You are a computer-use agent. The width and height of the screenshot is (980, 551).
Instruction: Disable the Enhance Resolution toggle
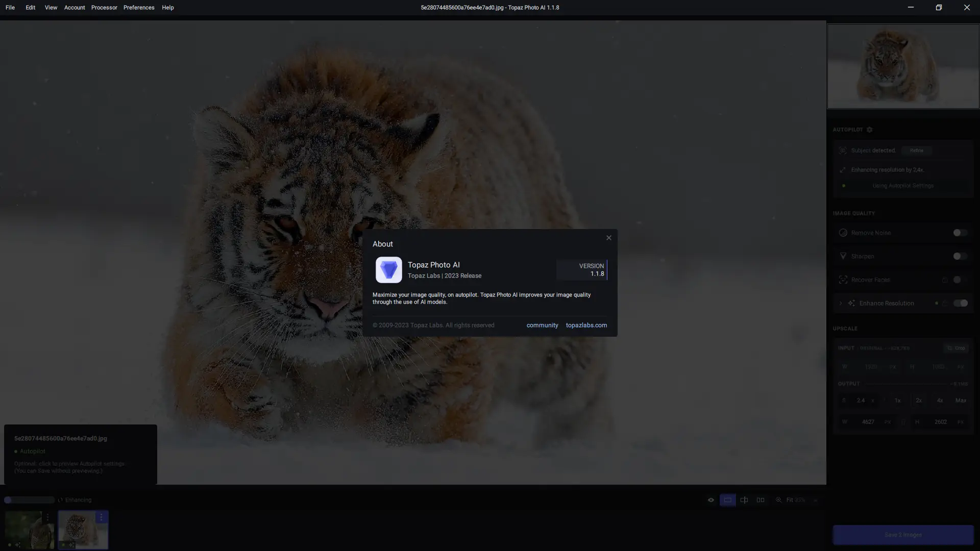point(960,303)
